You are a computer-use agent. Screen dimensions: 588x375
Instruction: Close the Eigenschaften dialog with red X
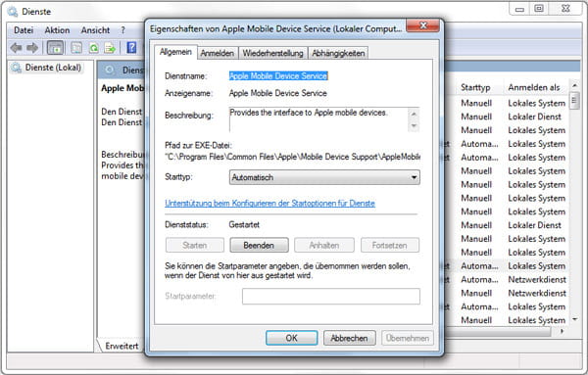pyautogui.click(x=423, y=25)
